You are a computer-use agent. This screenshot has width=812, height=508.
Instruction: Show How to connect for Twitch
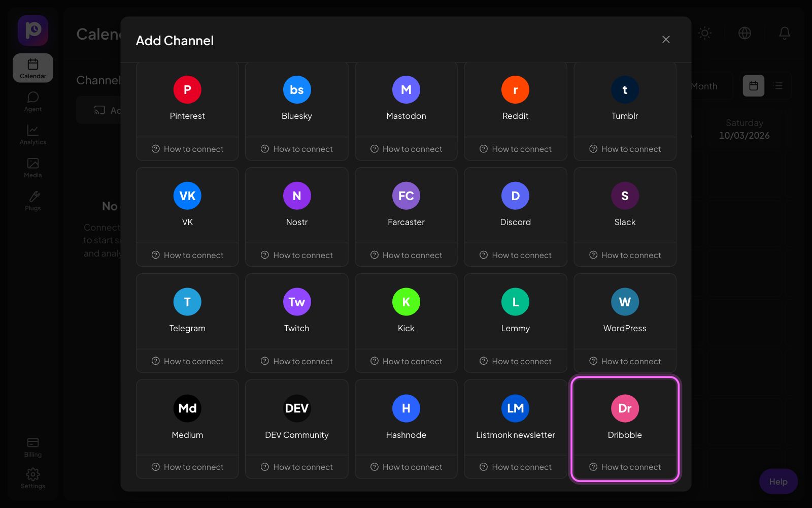coord(297,361)
